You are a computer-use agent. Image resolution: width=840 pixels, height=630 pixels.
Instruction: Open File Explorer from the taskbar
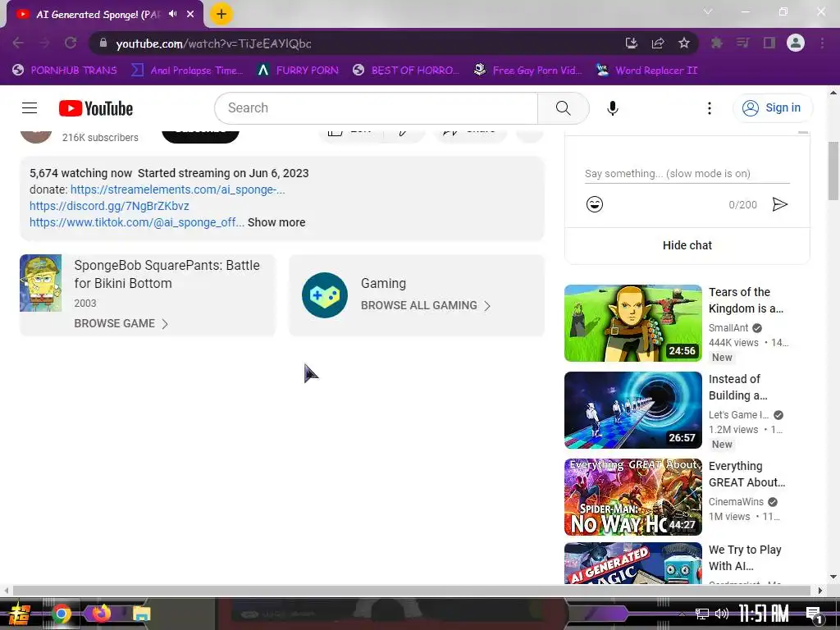pyautogui.click(x=141, y=614)
